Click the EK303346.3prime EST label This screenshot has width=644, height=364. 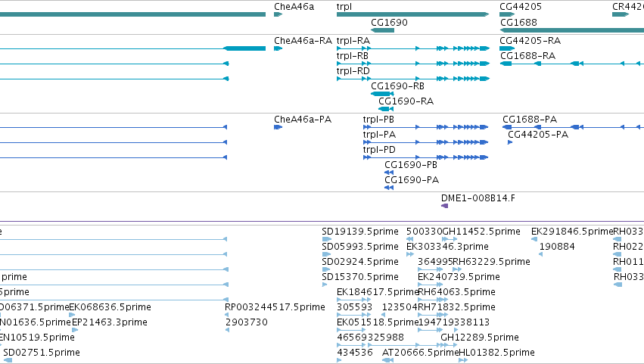pyautogui.click(x=447, y=247)
